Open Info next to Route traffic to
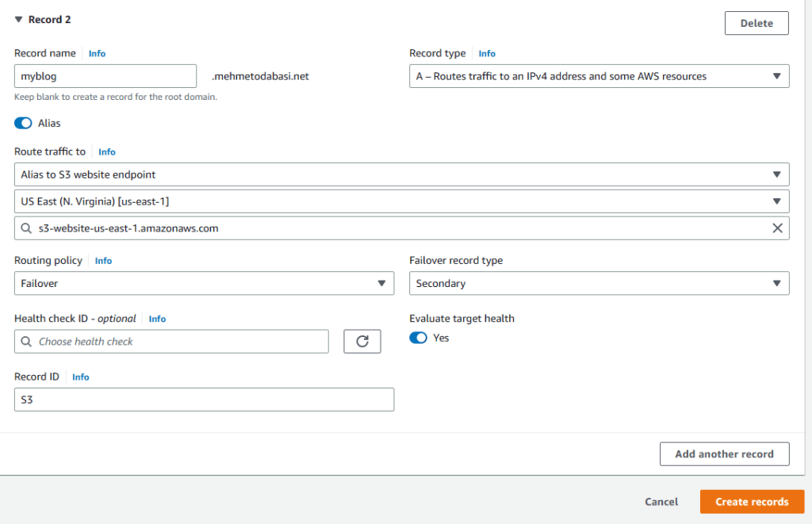This screenshot has height=524, width=812. pyautogui.click(x=107, y=152)
